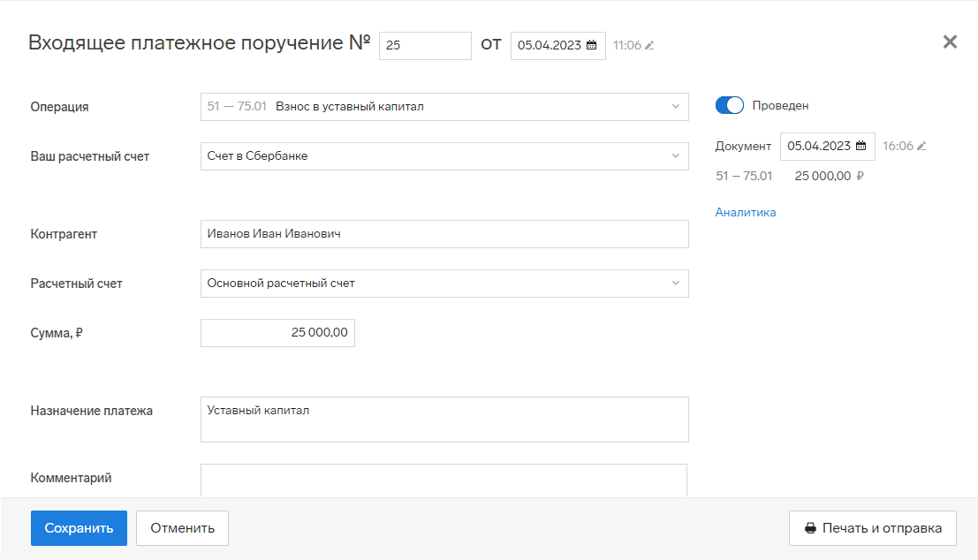Open calendar icon in Документ date field
The height and width of the screenshot is (560, 978).
pos(861,147)
